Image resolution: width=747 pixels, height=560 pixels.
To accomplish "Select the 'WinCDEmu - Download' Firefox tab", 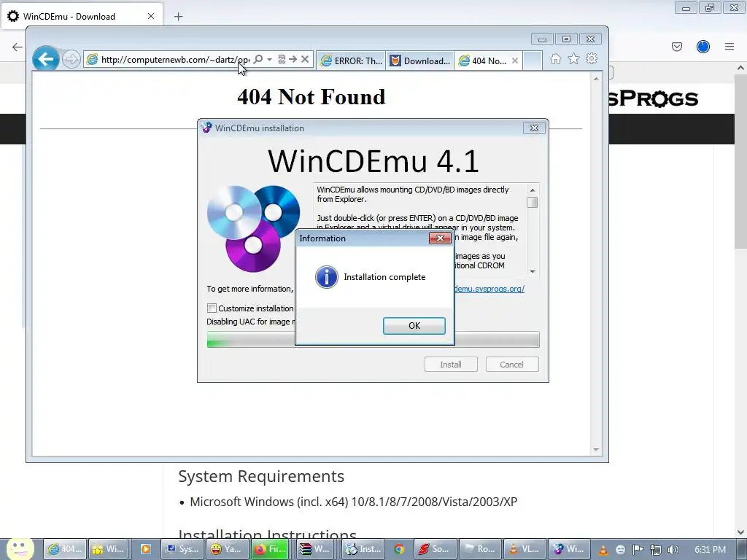I will (82, 16).
